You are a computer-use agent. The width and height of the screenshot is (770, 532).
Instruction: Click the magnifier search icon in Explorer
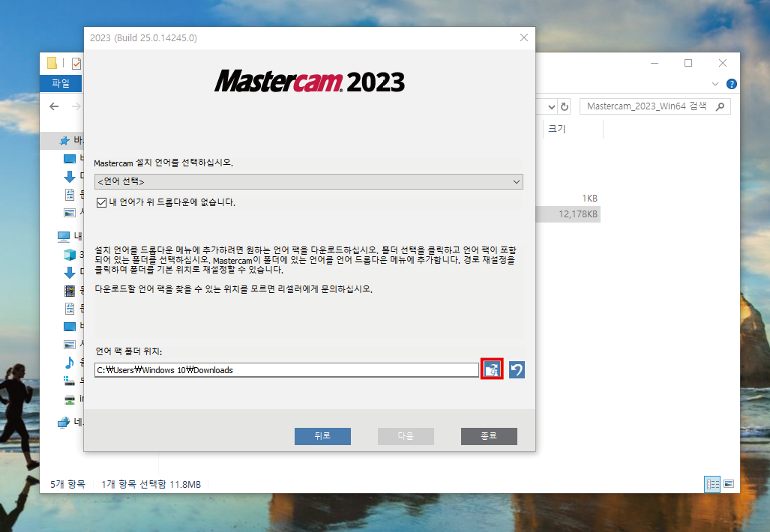point(720,106)
